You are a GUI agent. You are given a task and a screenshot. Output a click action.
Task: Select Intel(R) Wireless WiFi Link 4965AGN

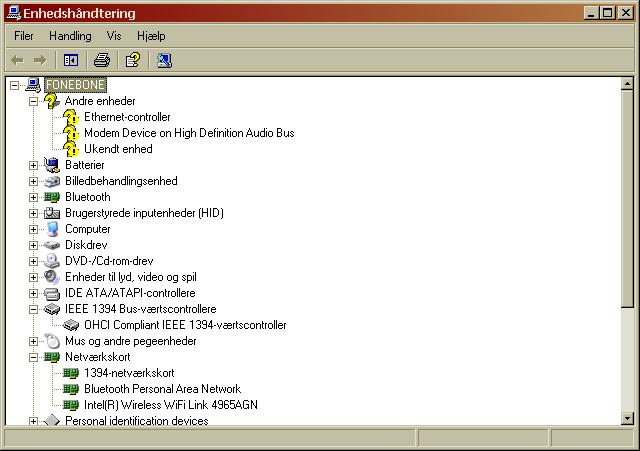coord(171,405)
